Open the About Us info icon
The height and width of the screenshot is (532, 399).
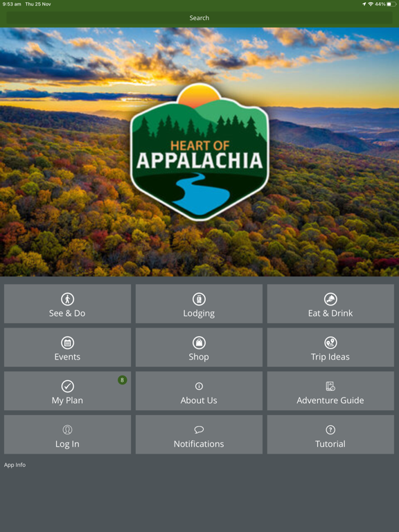[199, 386]
